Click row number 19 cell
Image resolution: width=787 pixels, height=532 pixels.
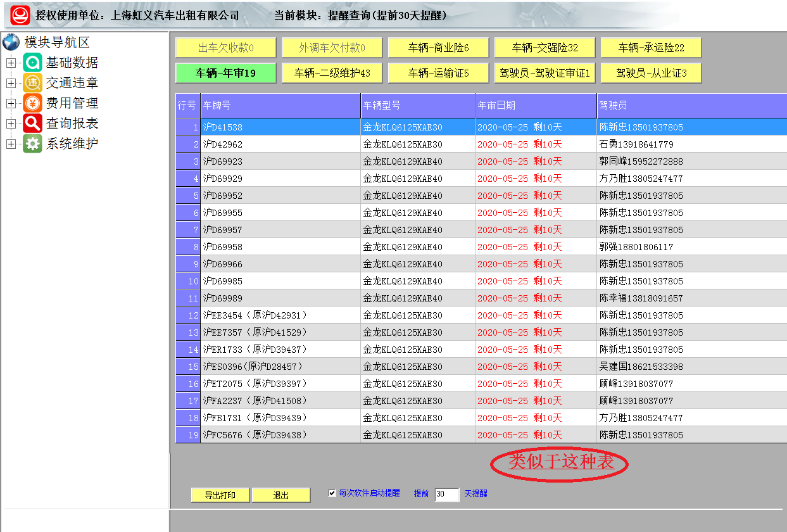(x=188, y=435)
